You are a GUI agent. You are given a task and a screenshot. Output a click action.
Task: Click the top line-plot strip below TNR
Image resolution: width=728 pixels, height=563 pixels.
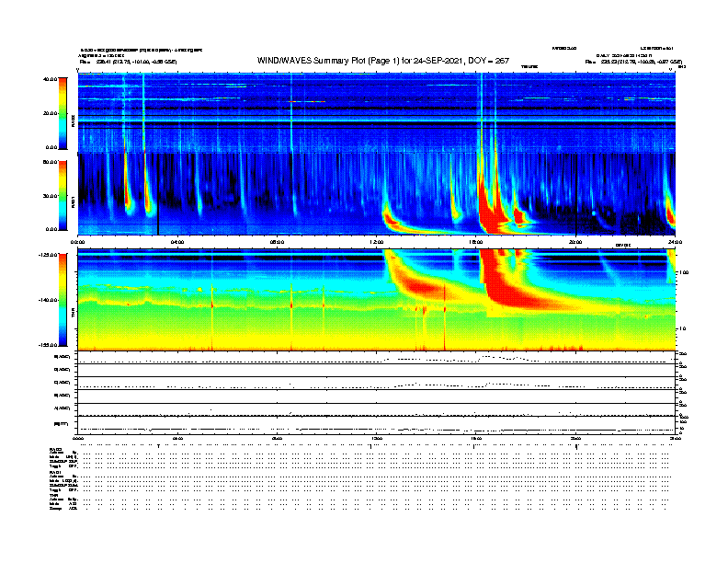(x=377, y=358)
